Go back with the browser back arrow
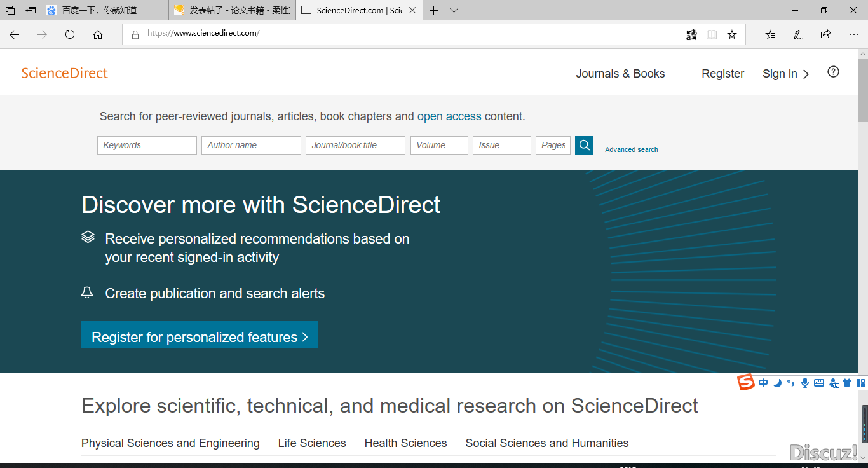The width and height of the screenshot is (868, 468). tap(14, 35)
